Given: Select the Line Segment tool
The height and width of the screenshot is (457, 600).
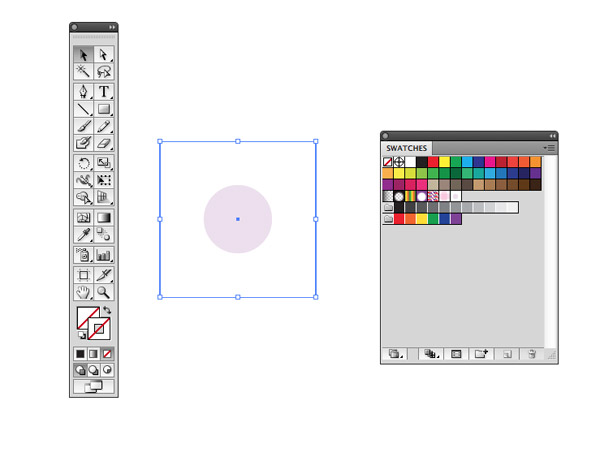Looking at the screenshot, I should click(83, 109).
